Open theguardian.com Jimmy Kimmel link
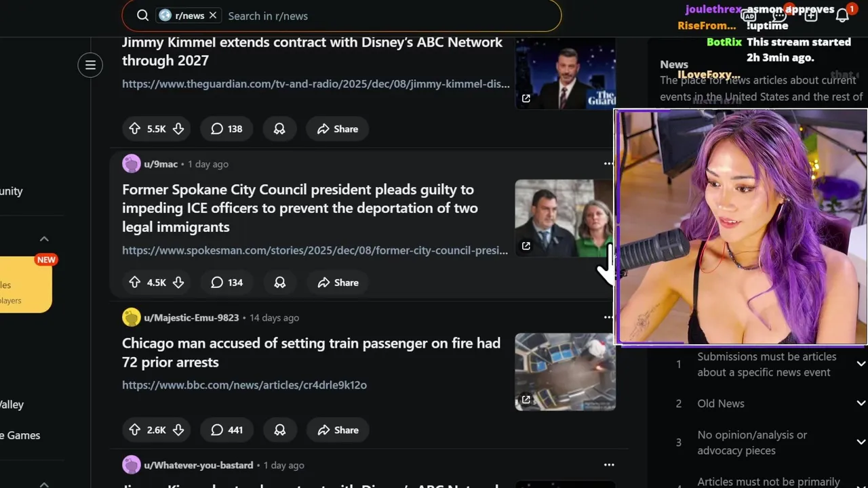This screenshot has height=488, width=868. coord(316,84)
